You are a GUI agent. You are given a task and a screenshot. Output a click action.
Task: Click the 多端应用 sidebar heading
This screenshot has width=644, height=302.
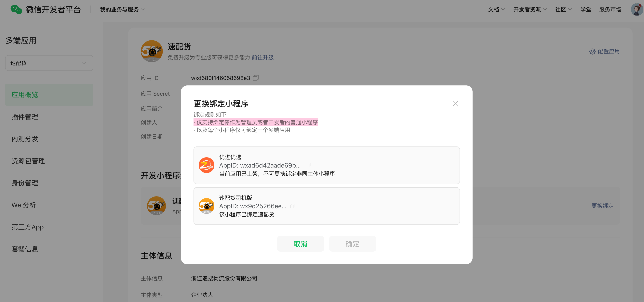[x=21, y=40]
